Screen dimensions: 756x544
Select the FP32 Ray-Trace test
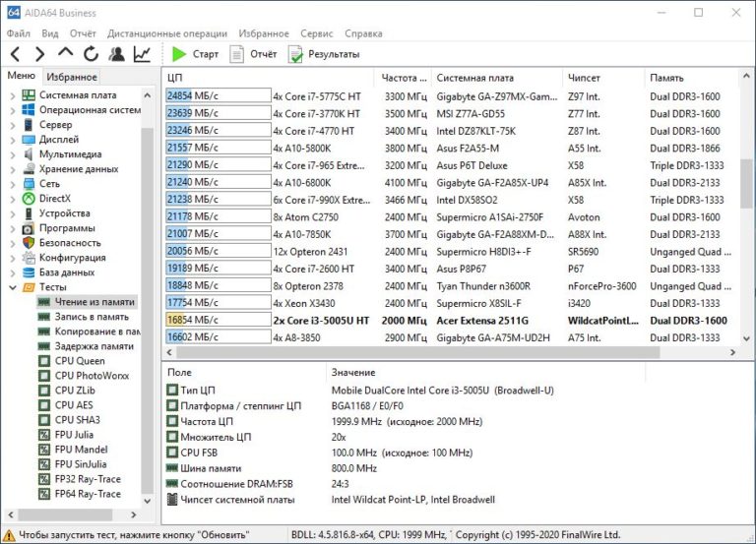click(x=80, y=479)
